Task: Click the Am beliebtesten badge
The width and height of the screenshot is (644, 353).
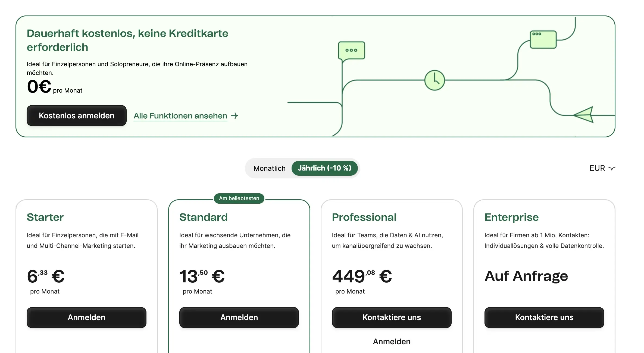Action: point(239,198)
